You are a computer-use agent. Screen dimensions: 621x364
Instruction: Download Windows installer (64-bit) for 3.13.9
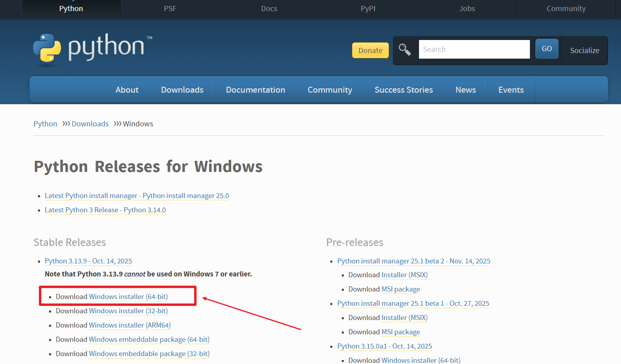point(128,297)
